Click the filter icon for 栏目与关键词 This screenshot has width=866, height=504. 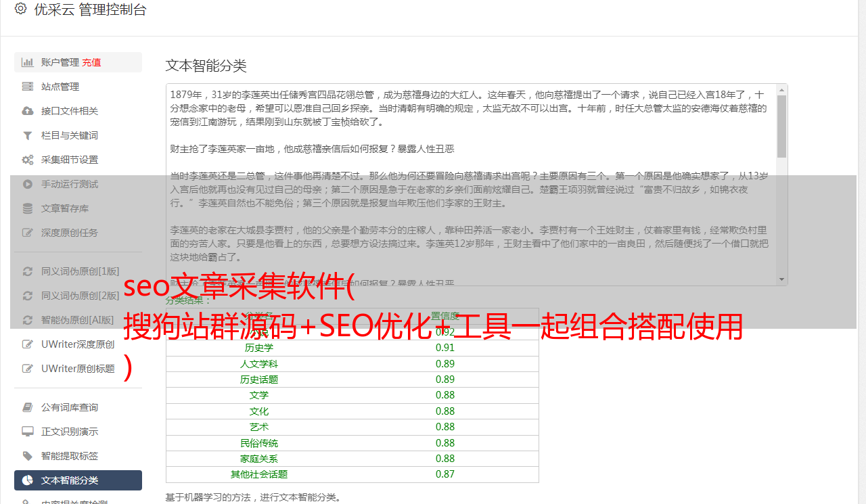28,135
